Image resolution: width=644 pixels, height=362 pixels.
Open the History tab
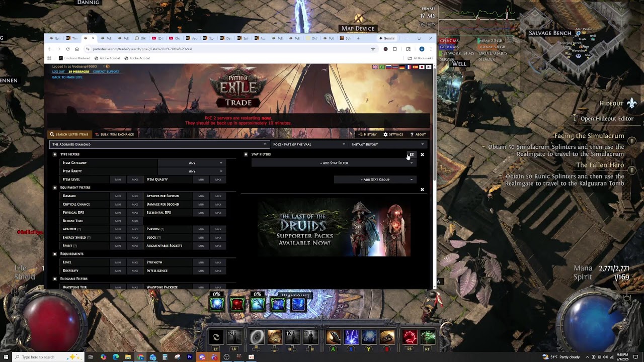368,134
